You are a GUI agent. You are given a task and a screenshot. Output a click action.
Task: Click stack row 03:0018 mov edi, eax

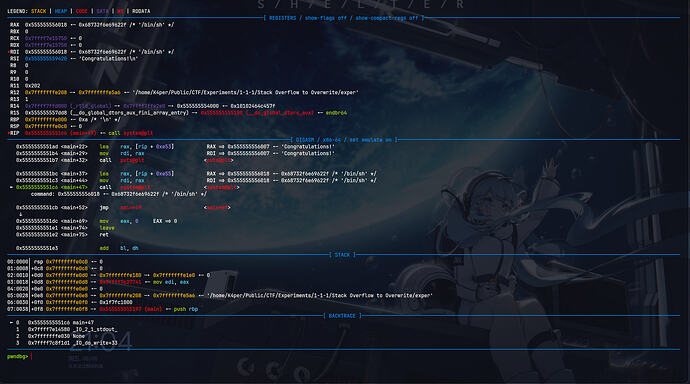pos(98,282)
